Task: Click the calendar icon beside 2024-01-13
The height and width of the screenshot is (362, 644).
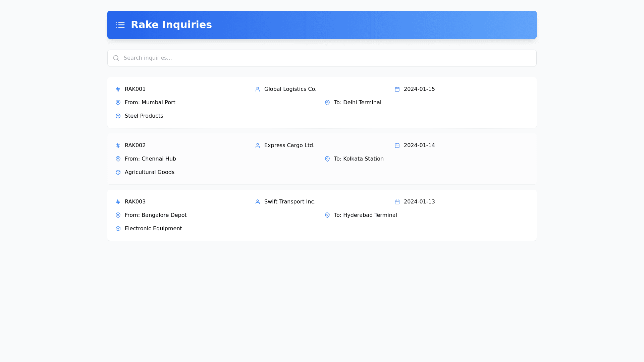Action: (x=397, y=202)
